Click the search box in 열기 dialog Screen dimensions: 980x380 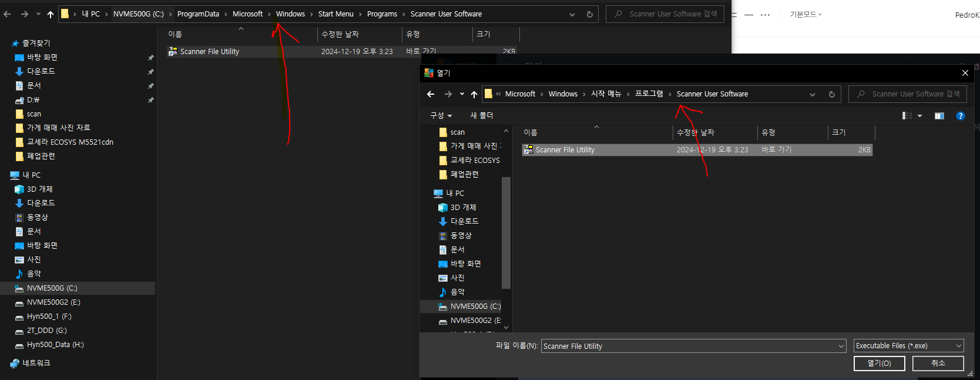pos(908,94)
